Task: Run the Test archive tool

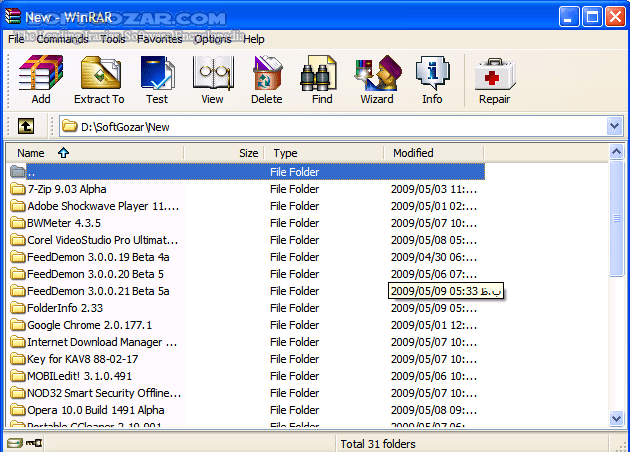Action: (158, 73)
